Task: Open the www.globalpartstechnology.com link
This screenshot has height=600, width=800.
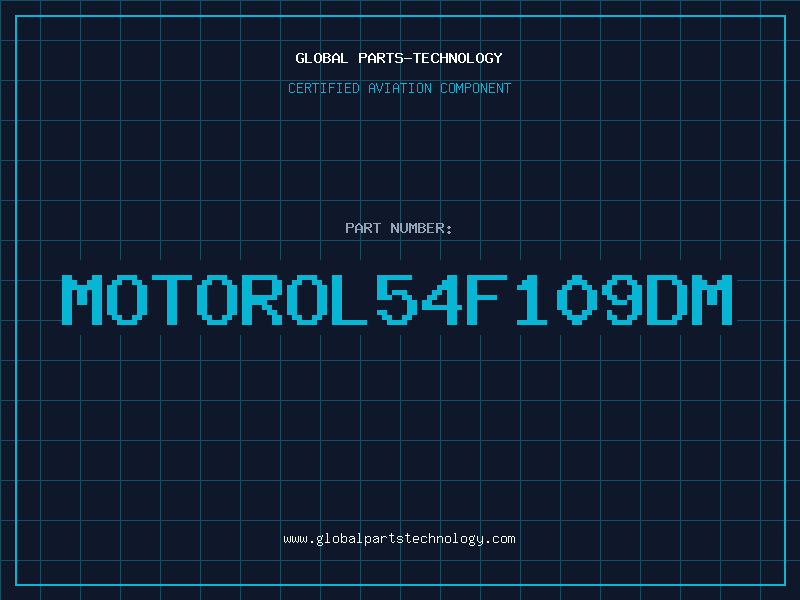Action: pyautogui.click(x=399, y=539)
